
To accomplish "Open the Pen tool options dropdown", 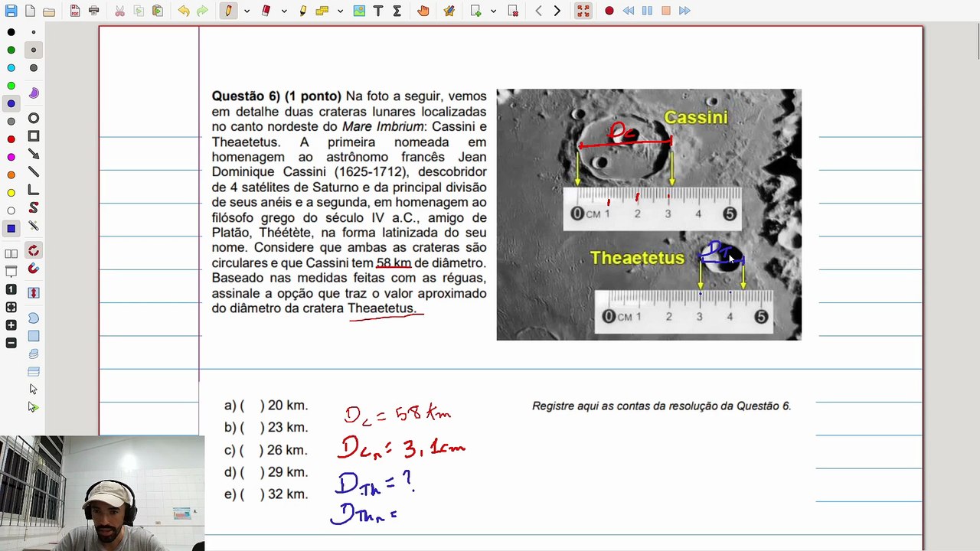I will coord(247,11).
